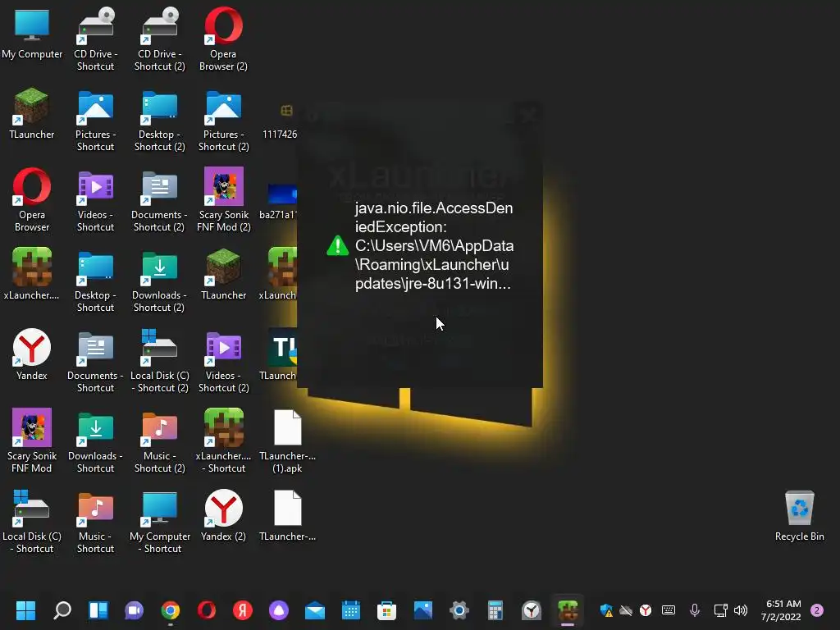Select the Music - Shortcut icon
Screen dimensions: 840x630
(x=95, y=522)
